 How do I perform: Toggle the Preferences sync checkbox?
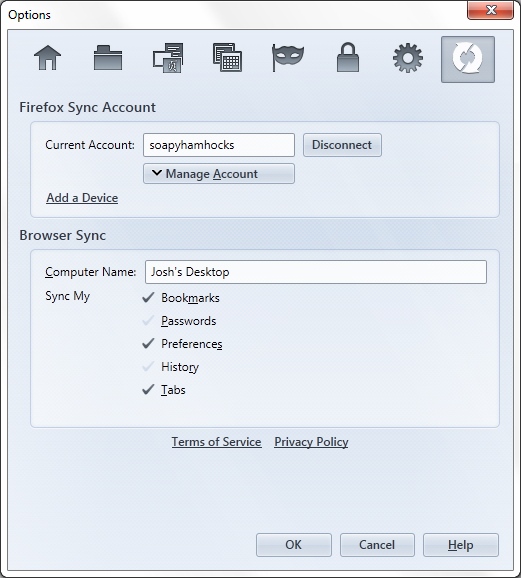point(148,344)
